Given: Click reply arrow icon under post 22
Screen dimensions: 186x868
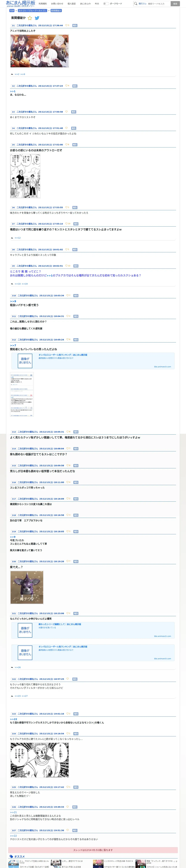Looking at the screenshot, I should point(12,696).
